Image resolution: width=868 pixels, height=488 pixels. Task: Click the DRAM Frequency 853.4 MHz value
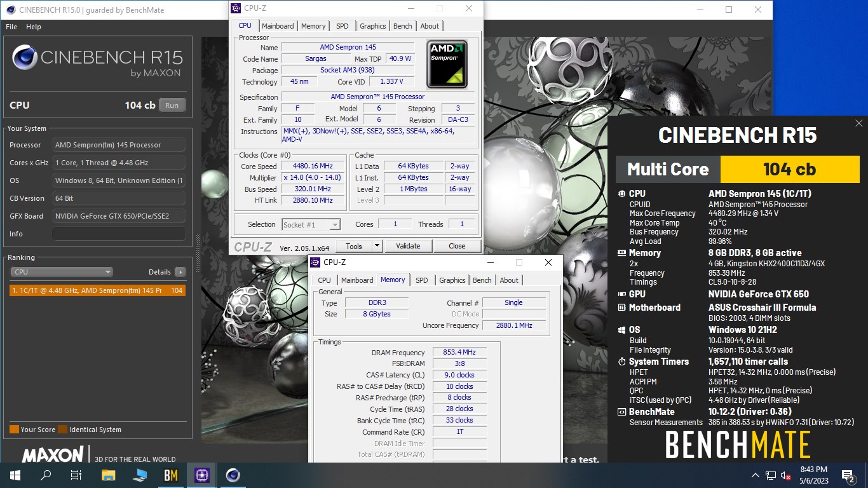click(x=459, y=353)
